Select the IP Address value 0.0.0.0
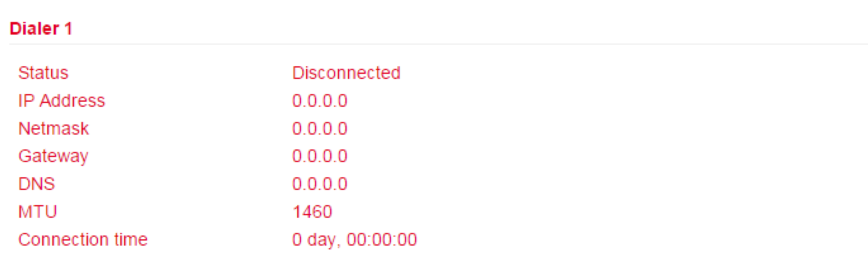Screen dimensions: 868x276 320,101
